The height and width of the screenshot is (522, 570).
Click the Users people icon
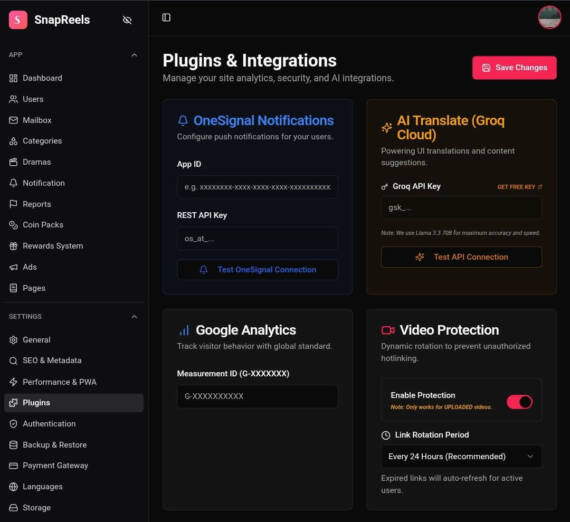coord(13,99)
